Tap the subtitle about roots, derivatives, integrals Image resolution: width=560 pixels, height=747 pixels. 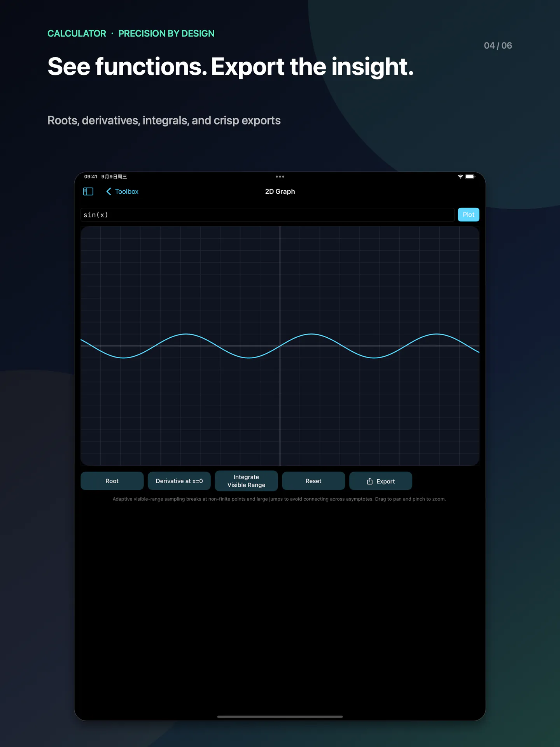point(164,121)
